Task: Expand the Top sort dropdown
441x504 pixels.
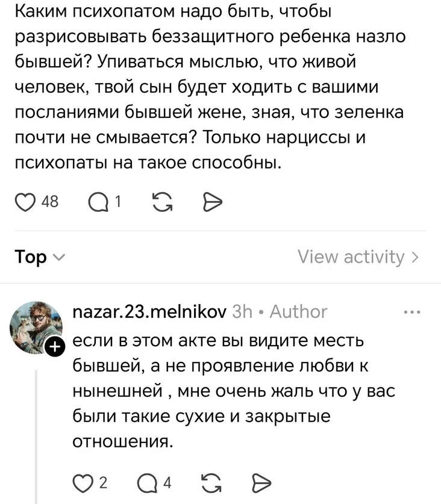Action: pyautogui.click(x=39, y=258)
